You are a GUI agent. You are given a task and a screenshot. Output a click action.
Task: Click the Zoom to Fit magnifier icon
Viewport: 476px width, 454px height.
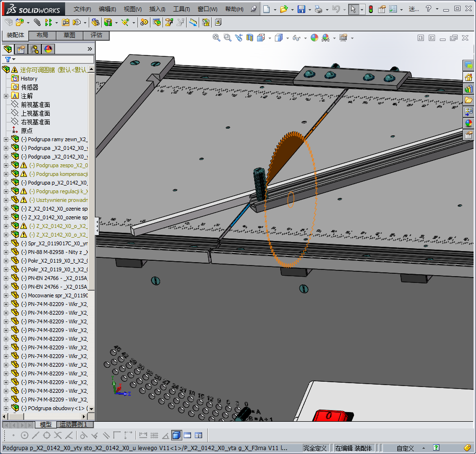coord(217,38)
